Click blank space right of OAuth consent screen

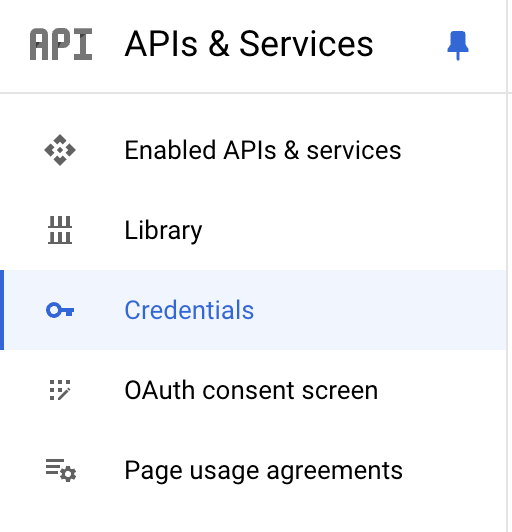(x=441, y=390)
